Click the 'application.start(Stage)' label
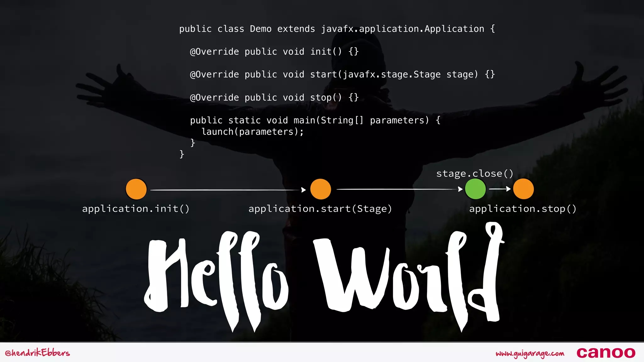This screenshot has height=362, width=644. 320,209
